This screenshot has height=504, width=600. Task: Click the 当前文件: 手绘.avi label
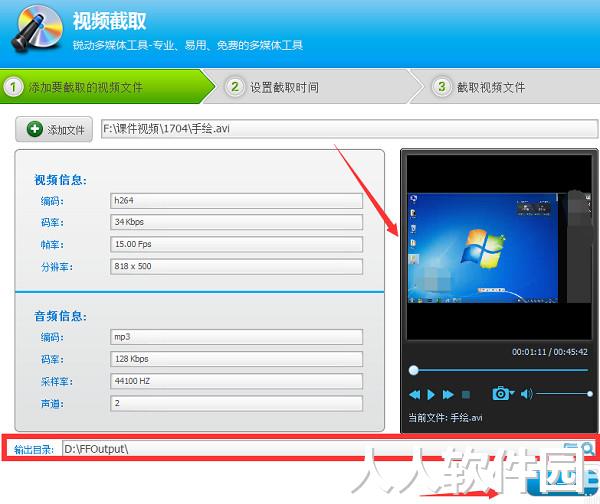click(445, 418)
